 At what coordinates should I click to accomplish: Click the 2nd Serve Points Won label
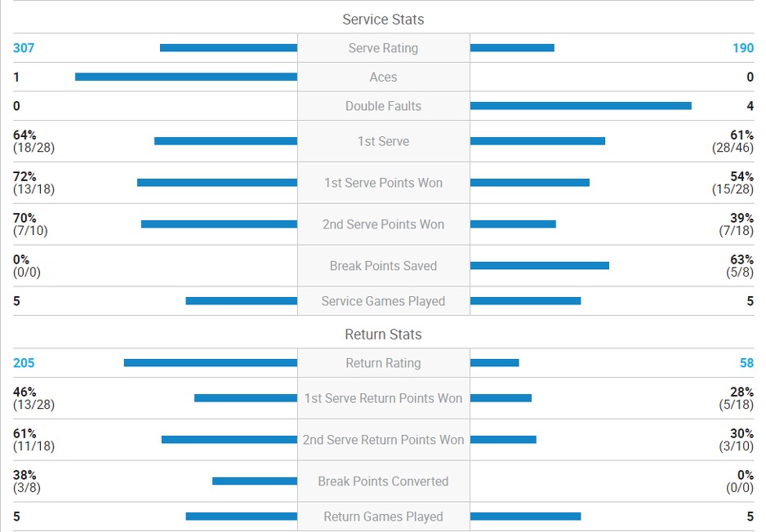point(383,224)
